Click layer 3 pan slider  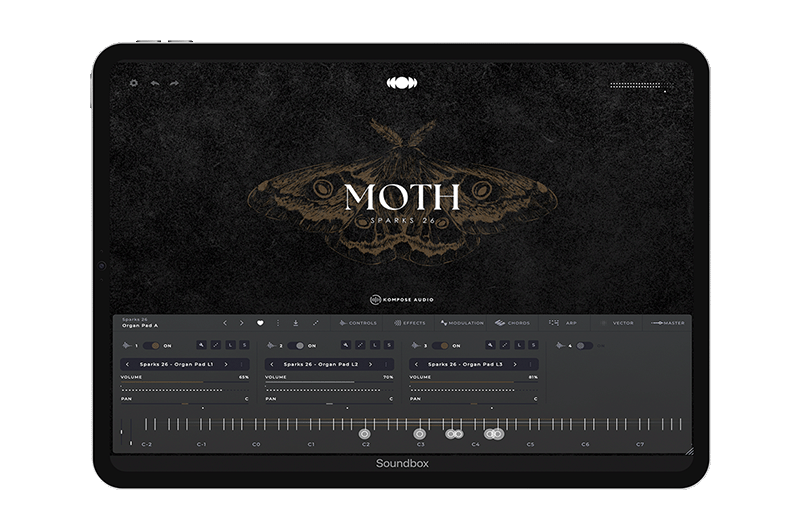[473, 403]
